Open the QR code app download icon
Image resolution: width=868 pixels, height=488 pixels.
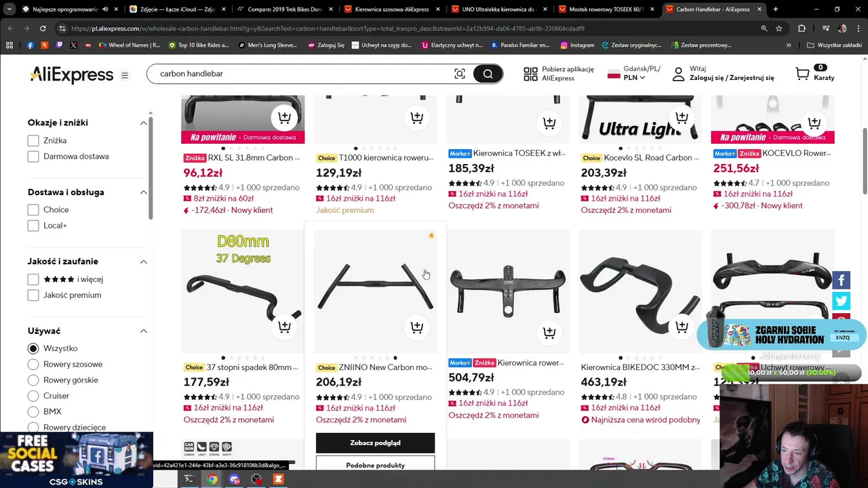(530, 74)
